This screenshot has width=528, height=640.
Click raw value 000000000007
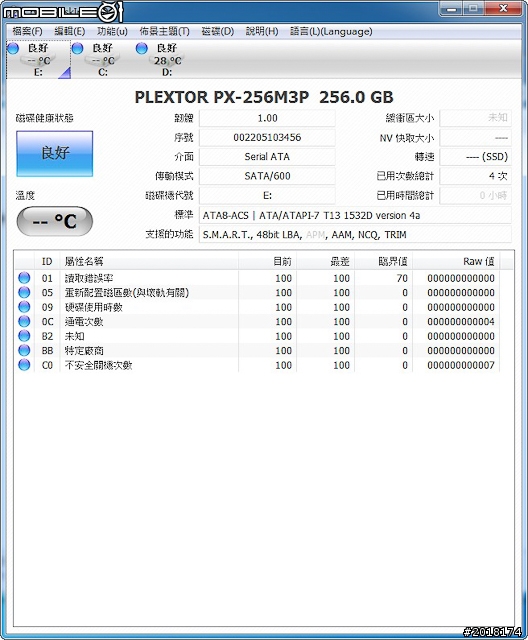(x=461, y=365)
